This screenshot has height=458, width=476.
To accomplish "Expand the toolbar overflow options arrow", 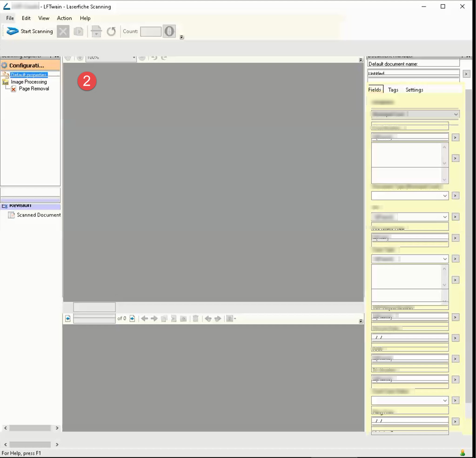I will [182, 38].
